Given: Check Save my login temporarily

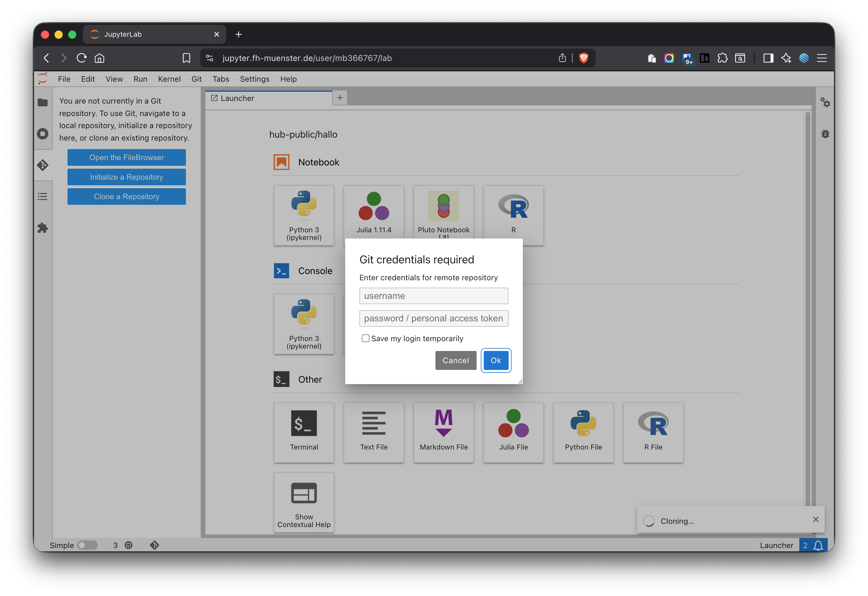Looking at the screenshot, I should click(x=365, y=338).
